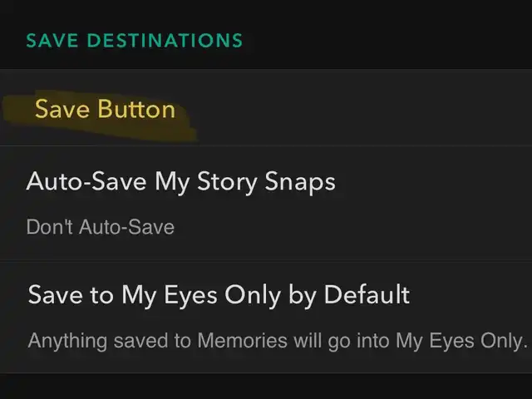Choose the "Auto-Save" word in the story snaps title
Screen dimensions: 532x399
pyautogui.click(x=86, y=182)
